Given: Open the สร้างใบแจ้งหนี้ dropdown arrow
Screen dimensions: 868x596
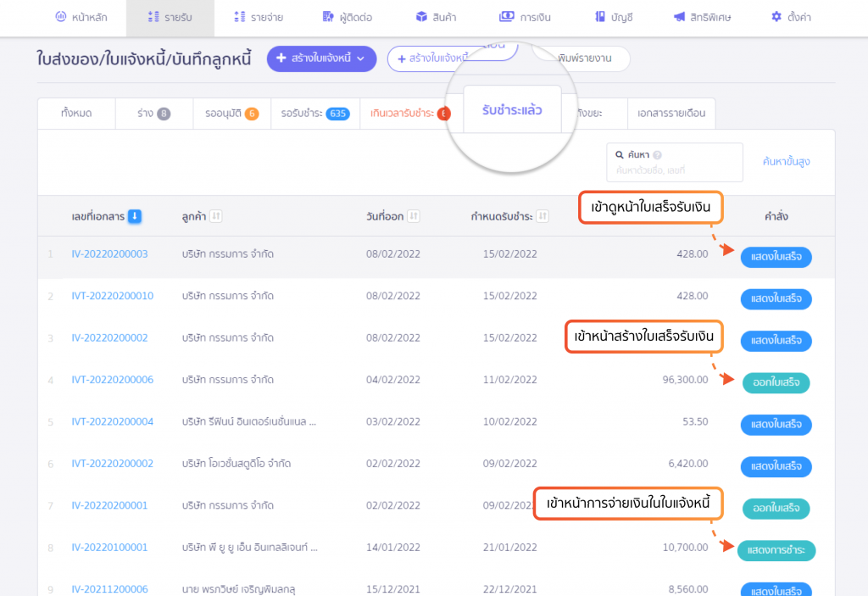Looking at the screenshot, I should [x=361, y=58].
